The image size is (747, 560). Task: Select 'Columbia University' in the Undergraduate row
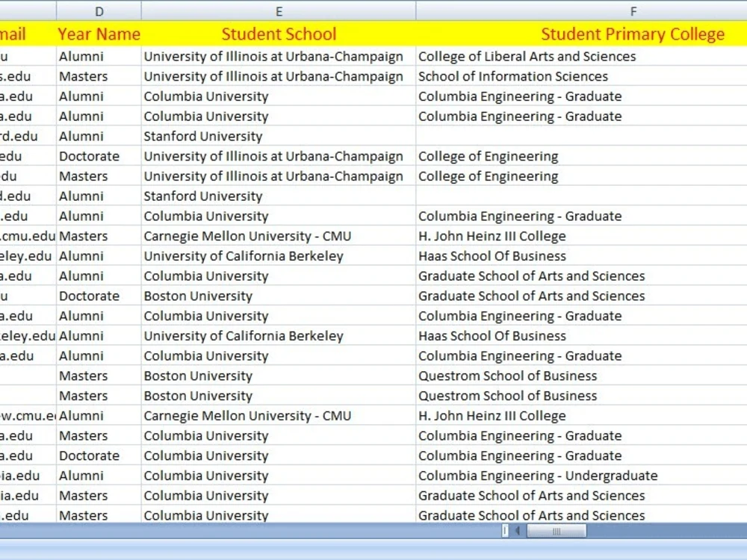[279, 475]
